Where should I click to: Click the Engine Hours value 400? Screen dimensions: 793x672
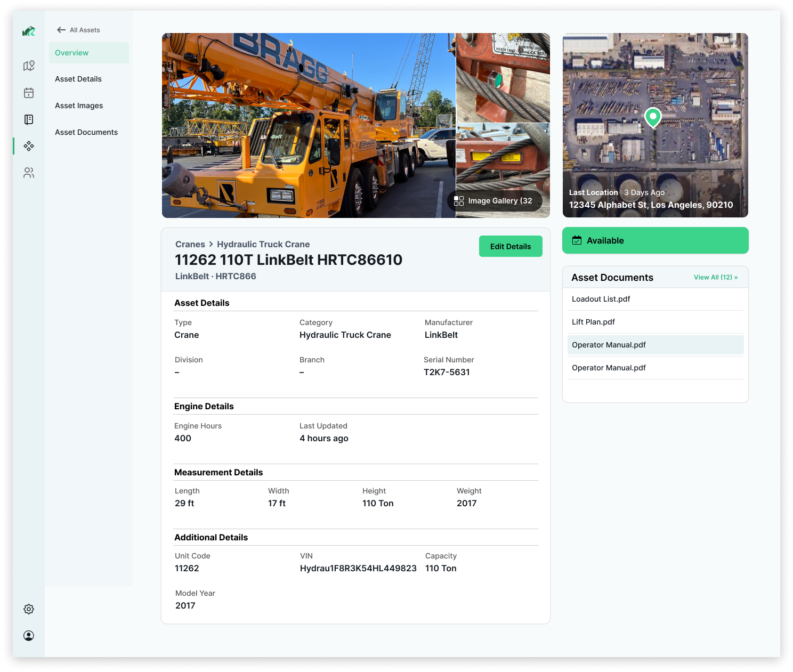[183, 438]
